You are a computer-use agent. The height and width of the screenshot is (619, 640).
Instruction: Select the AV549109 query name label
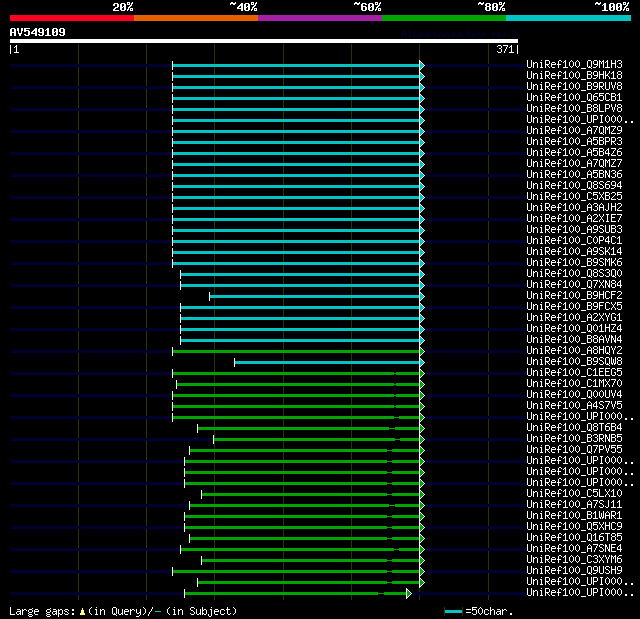38,32
